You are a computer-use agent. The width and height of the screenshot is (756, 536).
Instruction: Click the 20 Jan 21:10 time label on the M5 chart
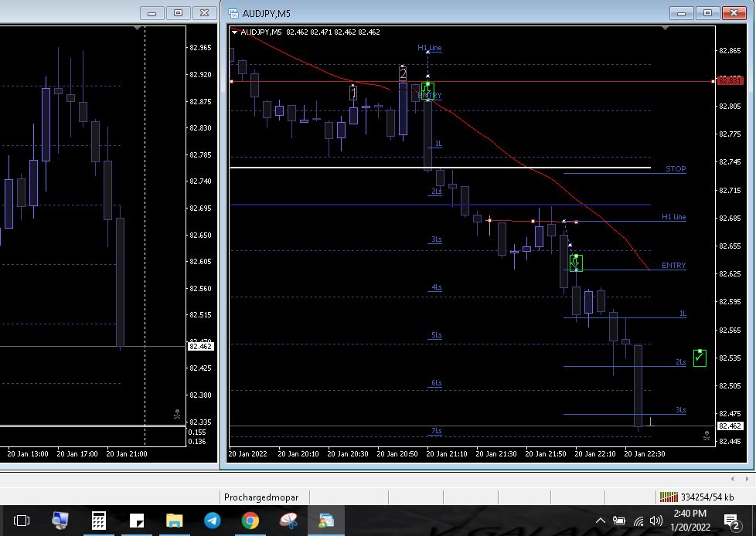(x=447, y=453)
